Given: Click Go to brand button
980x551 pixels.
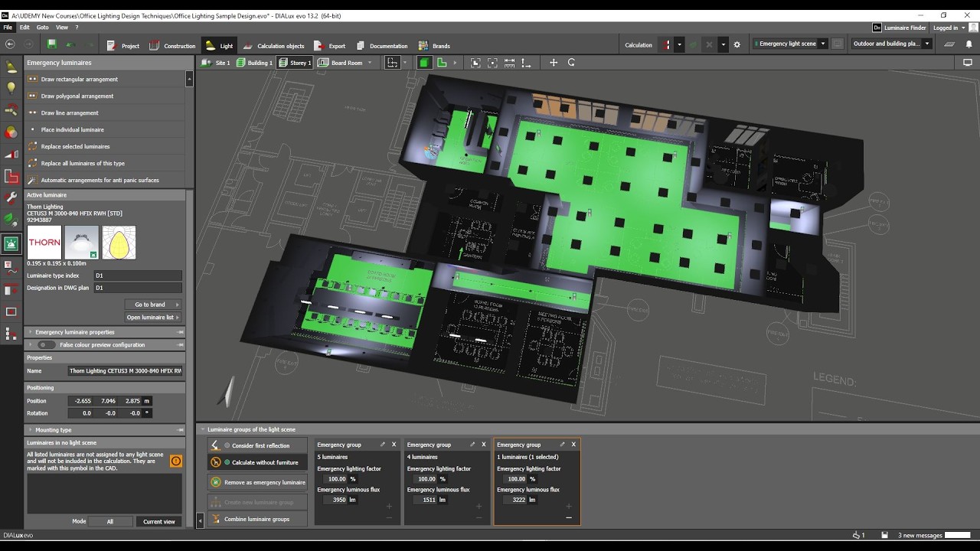Looking at the screenshot, I should pyautogui.click(x=153, y=305).
